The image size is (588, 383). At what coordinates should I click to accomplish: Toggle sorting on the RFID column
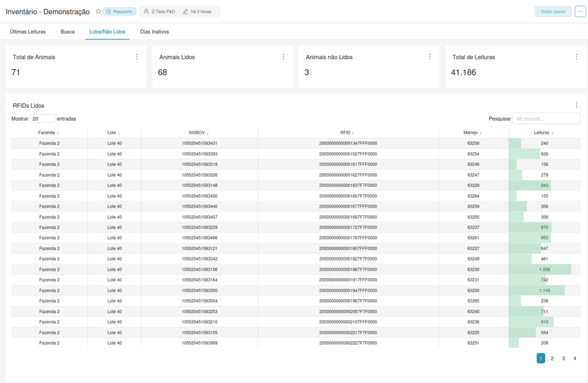[354, 132]
